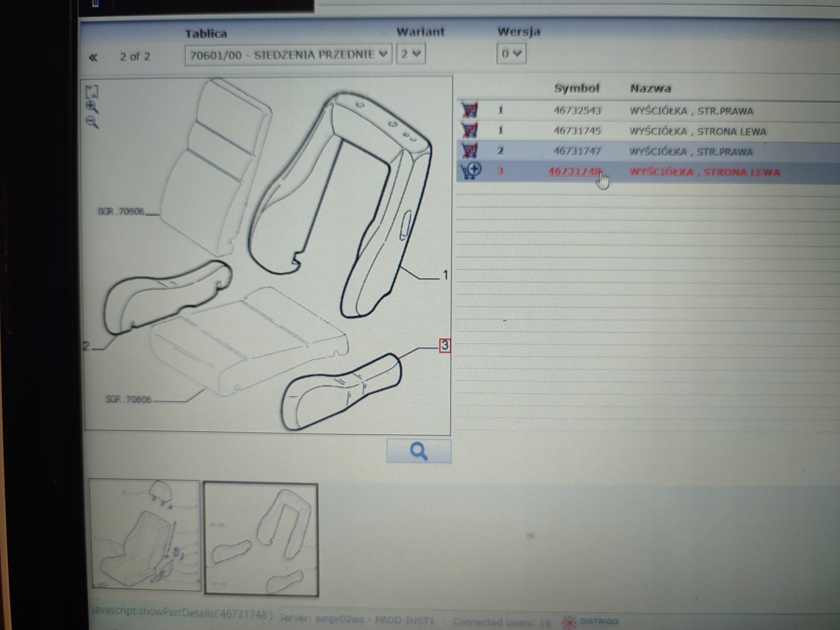Click the unavailable cart icon for part 46732543
The height and width of the screenshot is (630, 840).
coord(470,111)
